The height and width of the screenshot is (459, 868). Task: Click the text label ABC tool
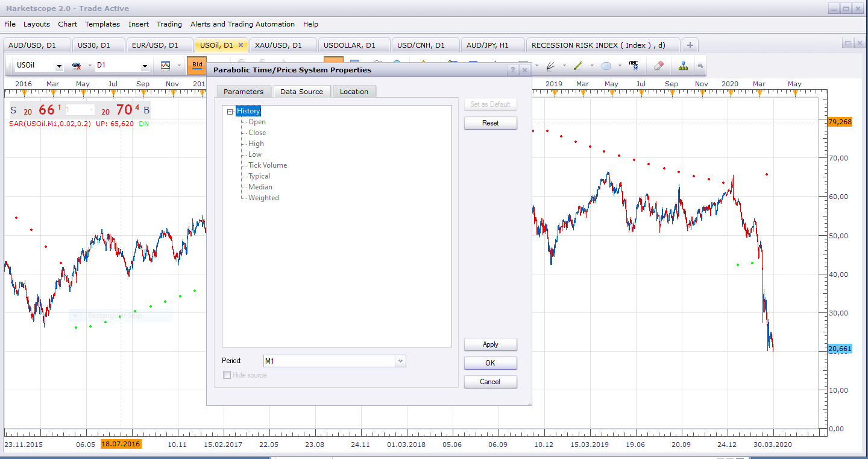pyautogui.click(x=633, y=65)
